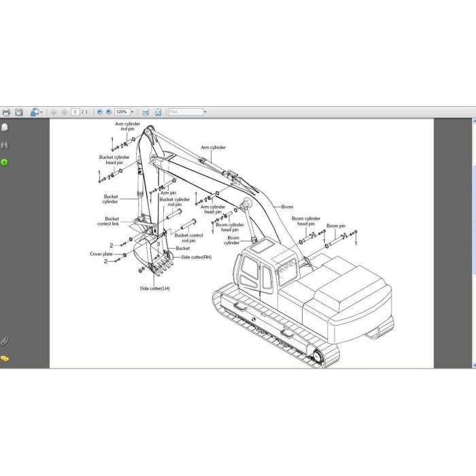Screen dimensions: 476x476
Task: Open the Pages panel icon in sidebar
Action: (5, 127)
